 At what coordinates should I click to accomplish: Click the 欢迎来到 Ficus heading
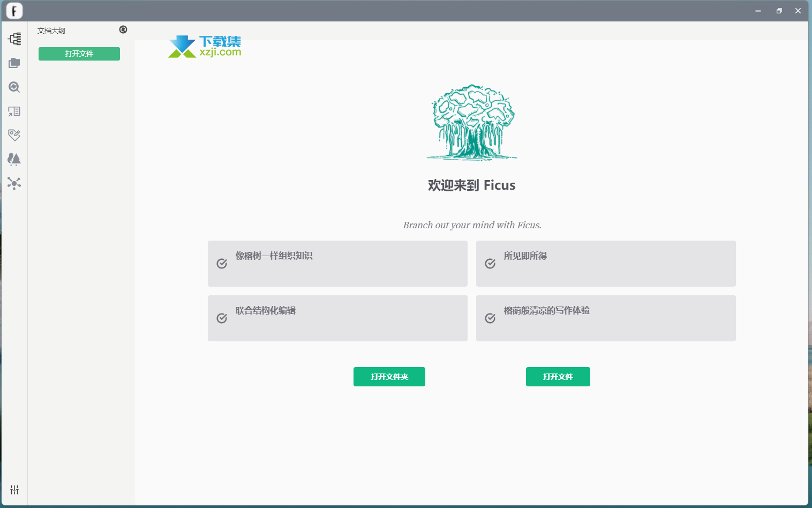472,185
